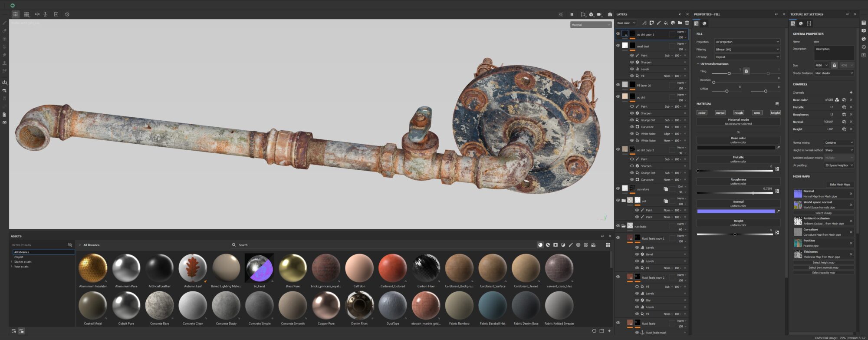Filter assets by brushes icon
868x340 pixels.
click(x=571, y=245)
